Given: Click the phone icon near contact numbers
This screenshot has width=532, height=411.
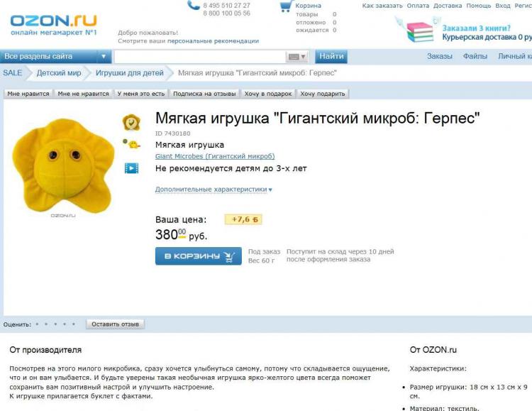Looking at the screenshot, I should [x=194, y=6].
